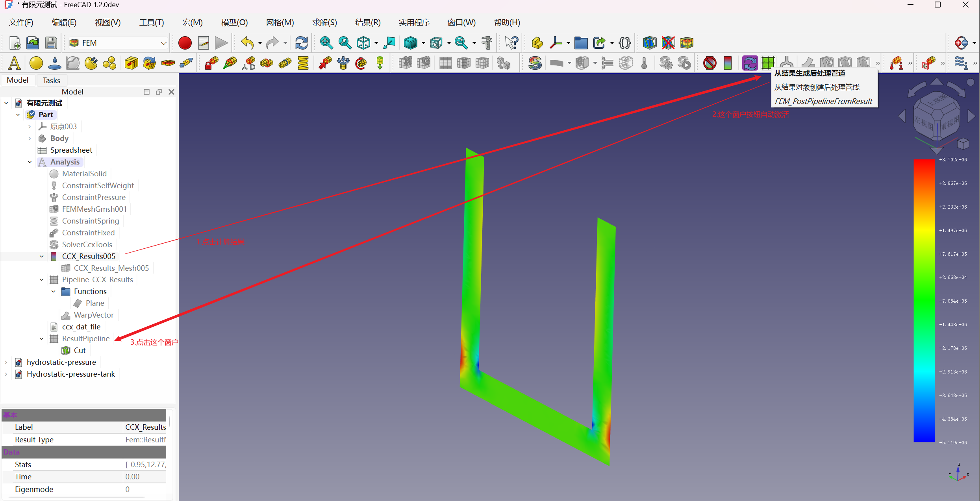The height and width of the screenshot is (501, 980).
Task: Toggle the purple-highlighted refresh arrows button
Action: [750, 63]
